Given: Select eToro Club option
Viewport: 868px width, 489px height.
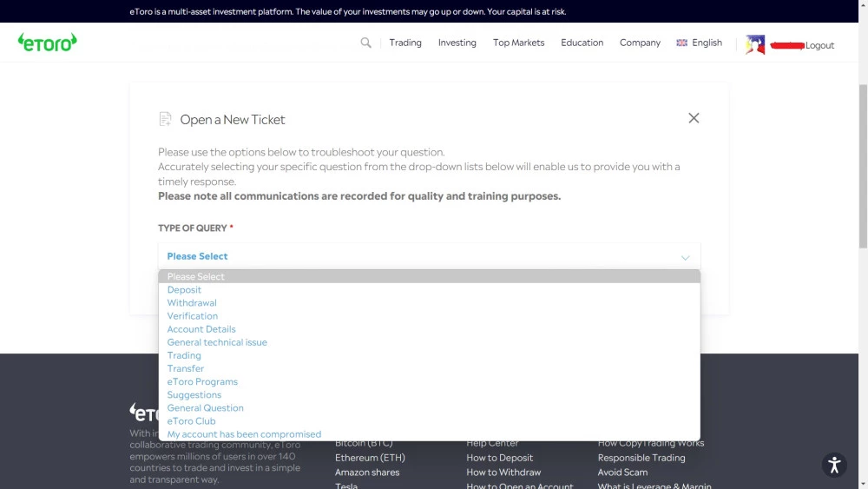Looking at the screenshot, I should (429, 421).
